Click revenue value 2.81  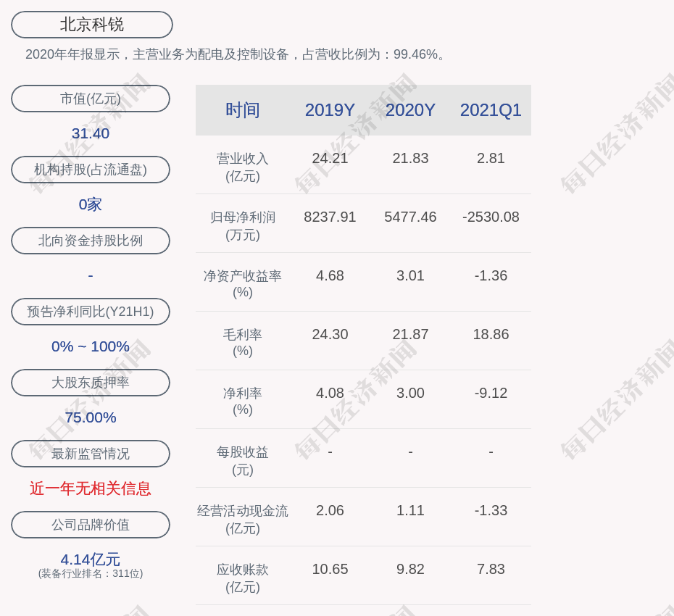point(491,158)
